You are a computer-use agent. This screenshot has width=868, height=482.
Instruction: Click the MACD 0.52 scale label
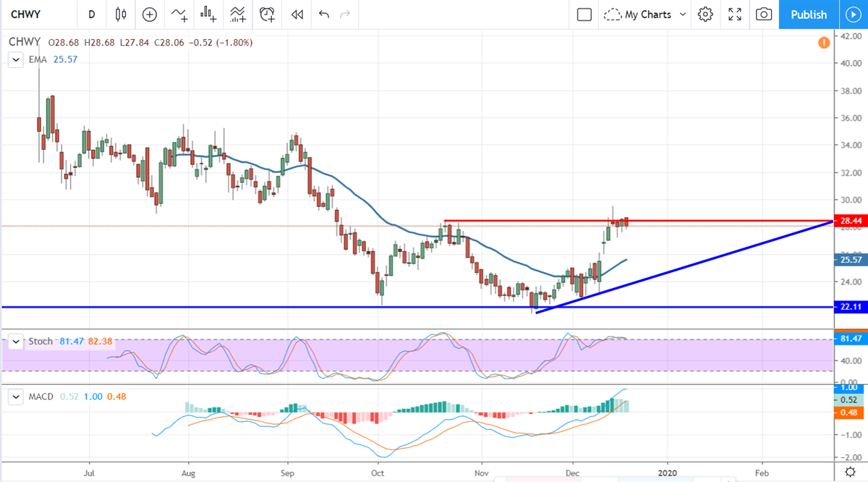click(851, 400)
